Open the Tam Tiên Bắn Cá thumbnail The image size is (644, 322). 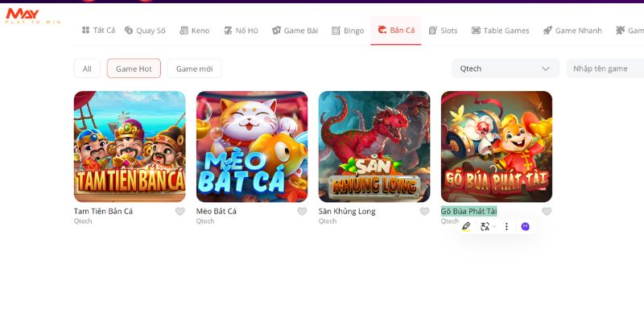pyautogui.click(x=130, y=147)
